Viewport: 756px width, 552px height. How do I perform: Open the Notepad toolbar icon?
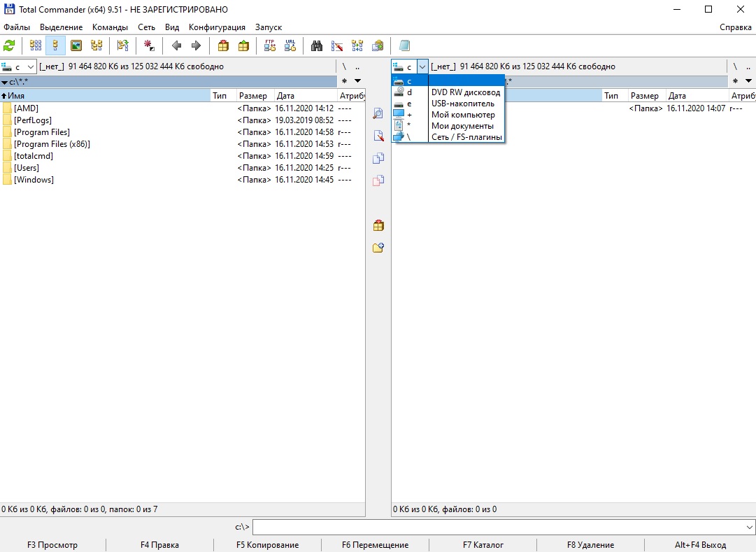coord(404,46)
